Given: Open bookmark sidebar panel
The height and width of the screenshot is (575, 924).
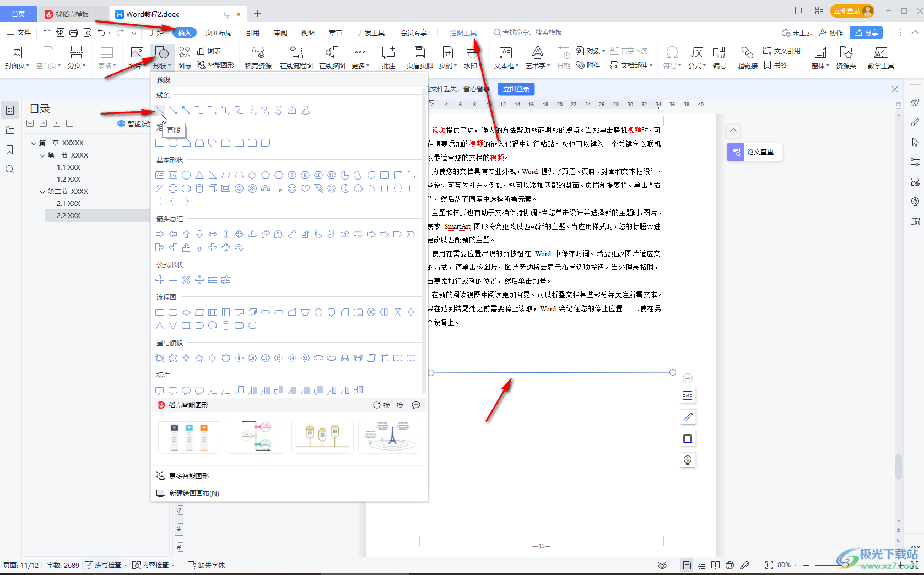Looking at the screenshot, I should click(10, 150).
